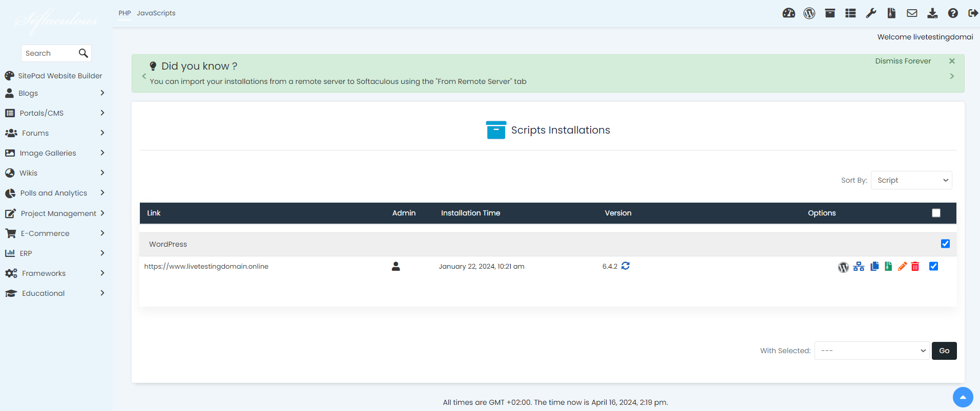Uncheck the WordPress group checkbox
980x411 pixels.
pyautogui.click(x=945, y=244)
